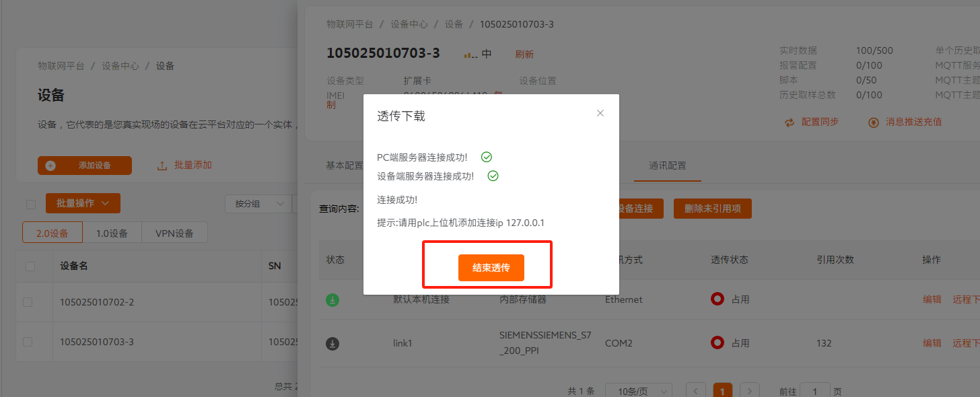980x397 pixels.
Task: Click green download status icon for 默认本机连接
Action: [332, 300]
